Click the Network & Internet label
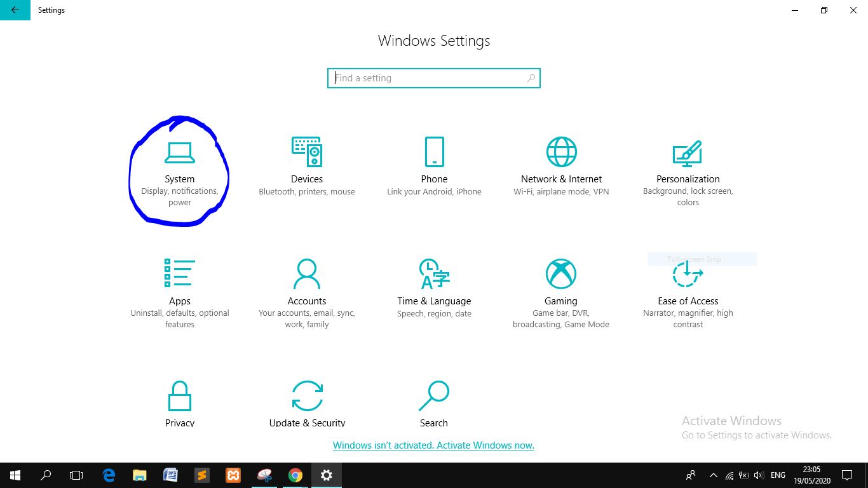Image resolution: width=868 pixels, height=488 pixels. point(561,179)
